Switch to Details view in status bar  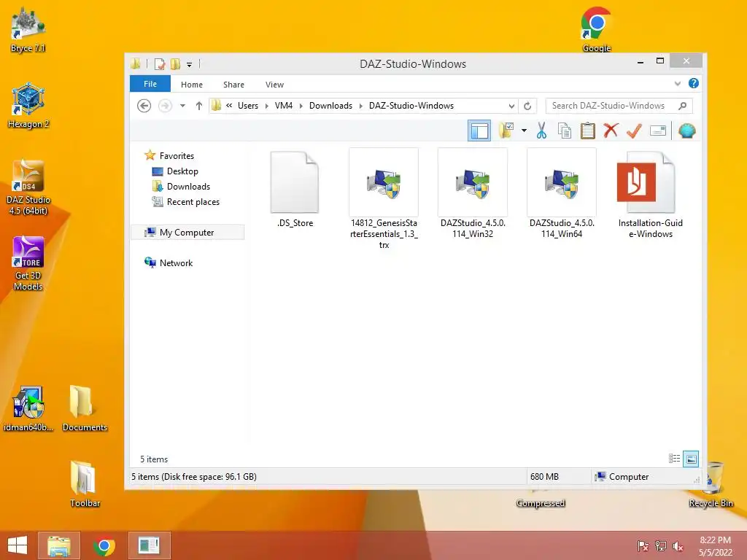674,459
